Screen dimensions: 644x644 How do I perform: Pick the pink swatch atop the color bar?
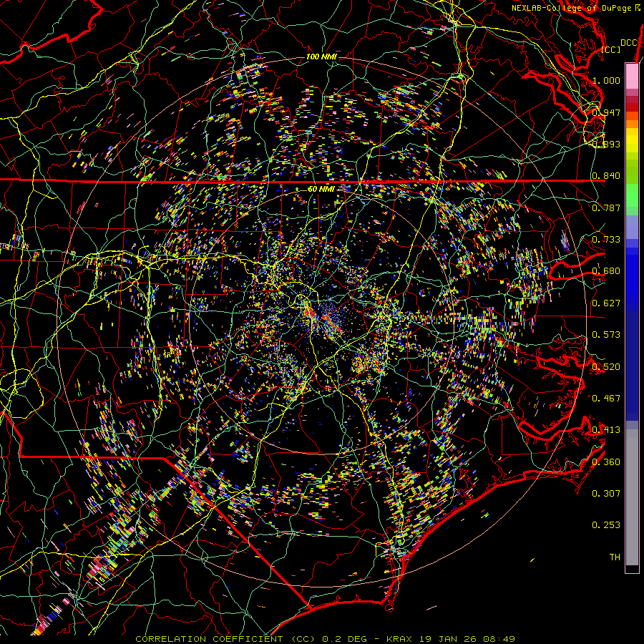pos(632,76)
